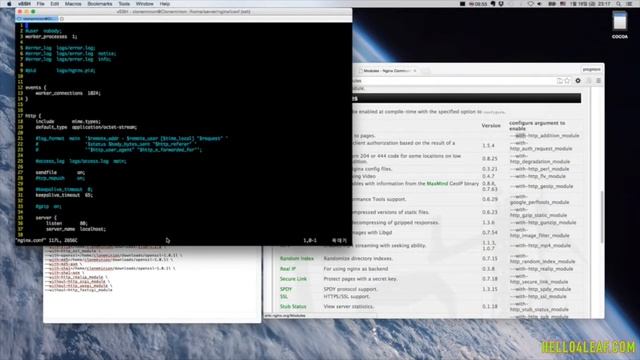Open the Real IP module link
640x360 pixels.
tap(288, 269)
